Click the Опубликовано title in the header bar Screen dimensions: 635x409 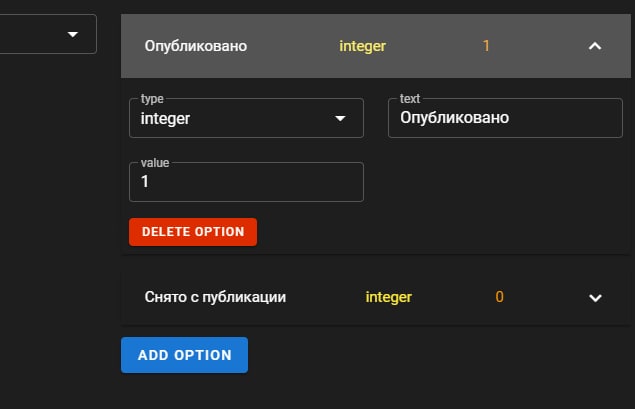tap(196, 46)
